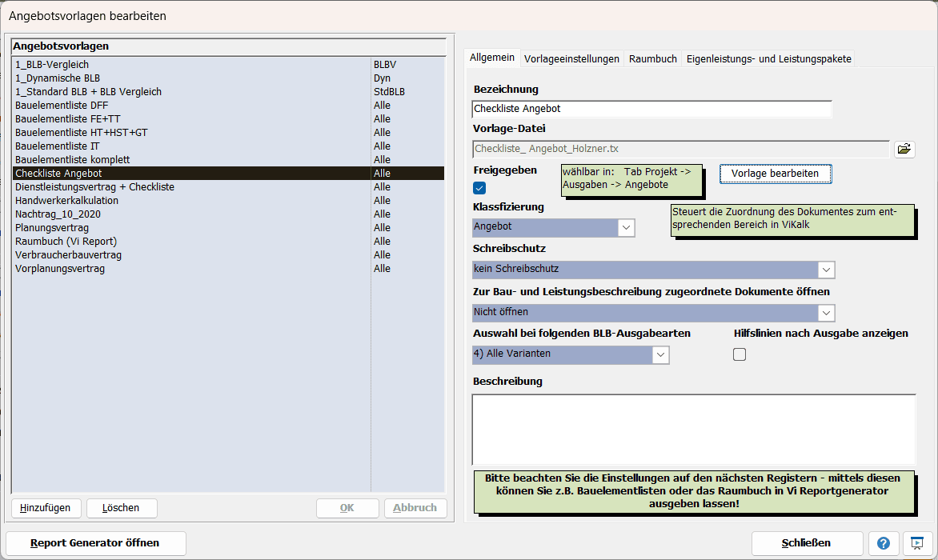Image resolution: width=938 pixels, height=560 pixels.
Task: Switch to the Raumbuch tab
Action: coord(652,58)
